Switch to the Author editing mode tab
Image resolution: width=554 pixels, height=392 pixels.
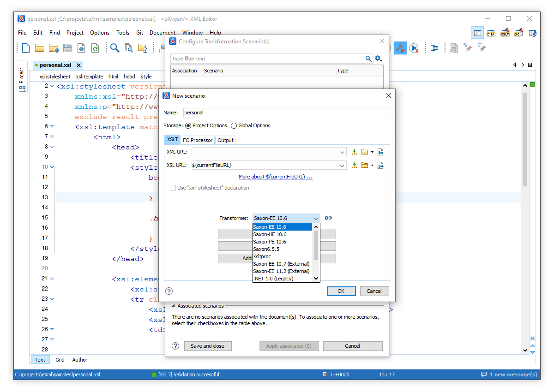[x=80, y=360]
